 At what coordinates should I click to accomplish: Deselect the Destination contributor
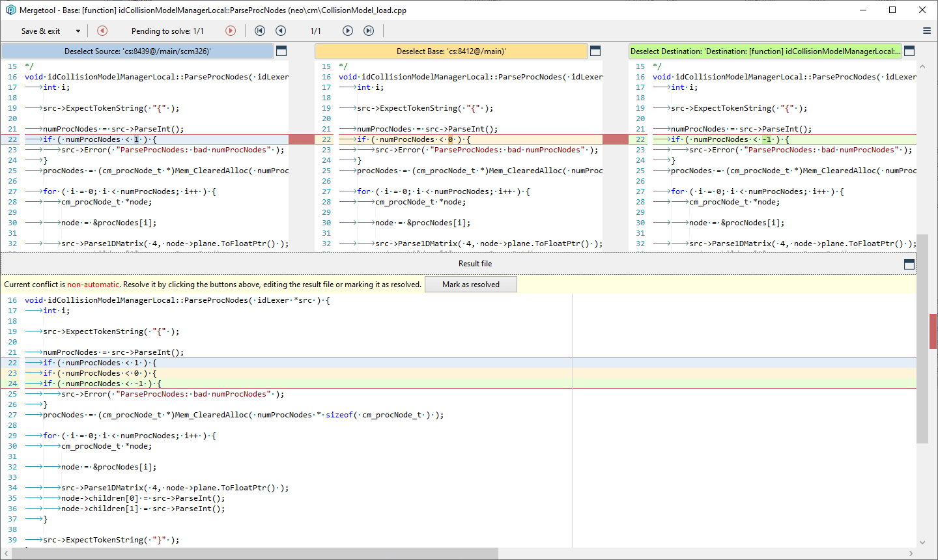765,51
